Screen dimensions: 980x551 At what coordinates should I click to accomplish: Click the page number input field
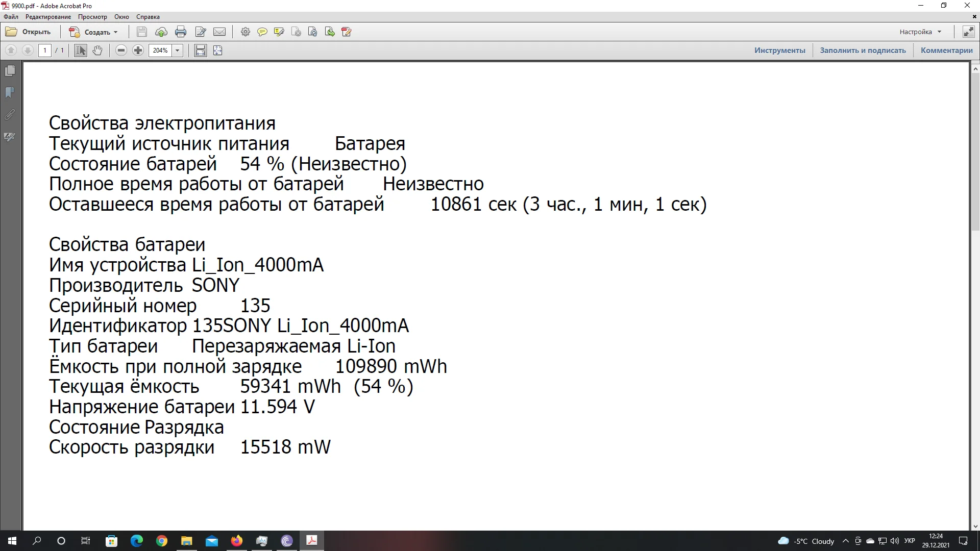(x=45, y=51)
